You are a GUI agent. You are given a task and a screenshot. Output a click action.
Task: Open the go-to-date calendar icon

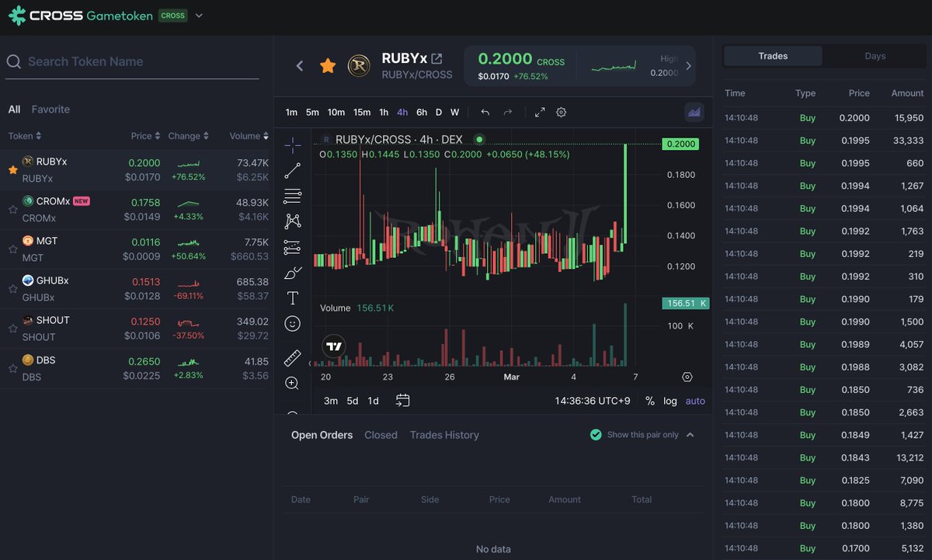click(x=402, y=401)
